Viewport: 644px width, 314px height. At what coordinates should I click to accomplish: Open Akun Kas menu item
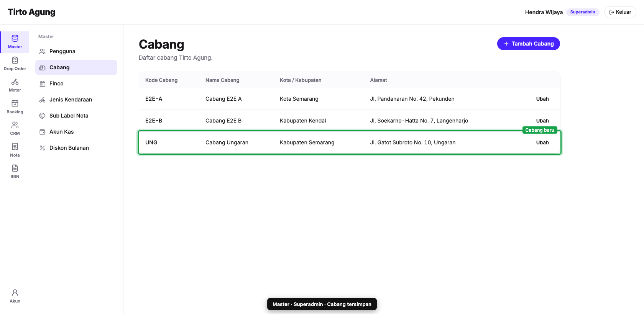coord(76,132)
